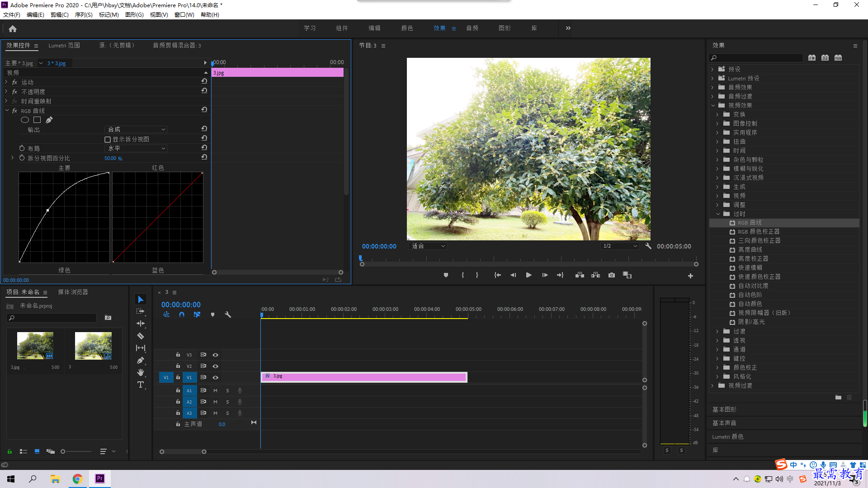Export frame with camera icon
This screenshot has height=488, width=868.
(611, 275)
